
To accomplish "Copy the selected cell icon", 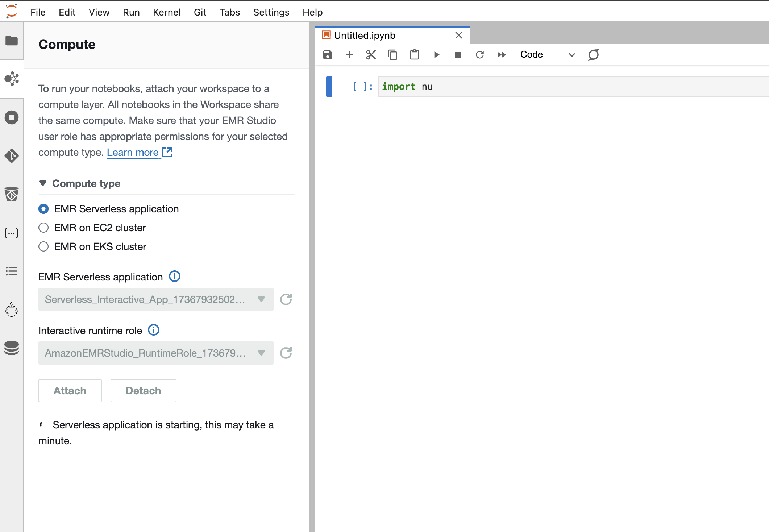I will coord(393,55).
